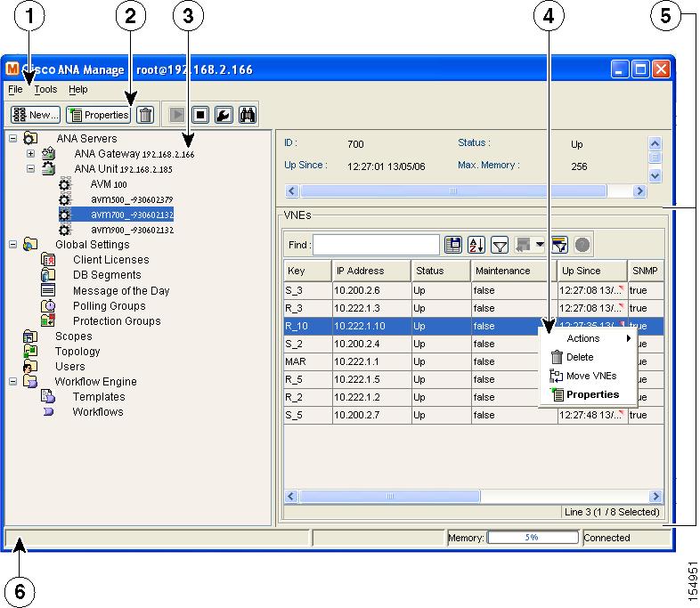Image resolution: width=700 pixels, height=608 pixels.
Task: Click the Properties toolbar button
Action: (x=98, y=115)
